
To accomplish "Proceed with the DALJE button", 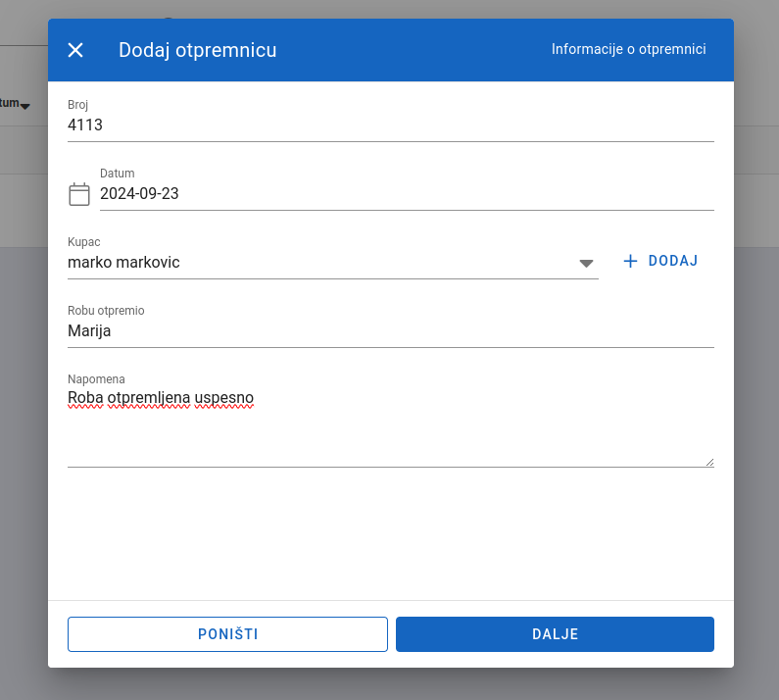I will [555, 634].
